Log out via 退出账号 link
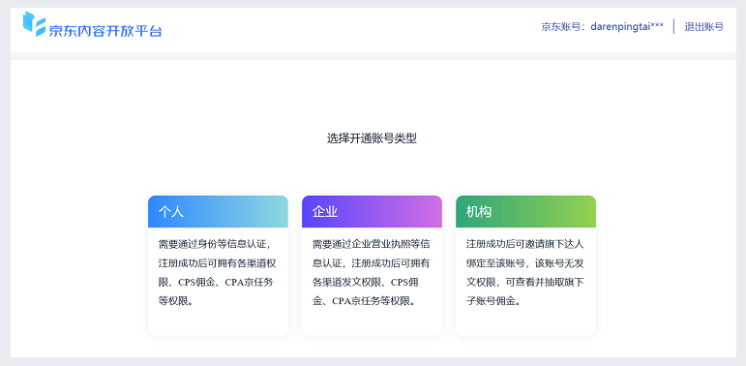Screen dimensions: 746x366 (704, 27)
